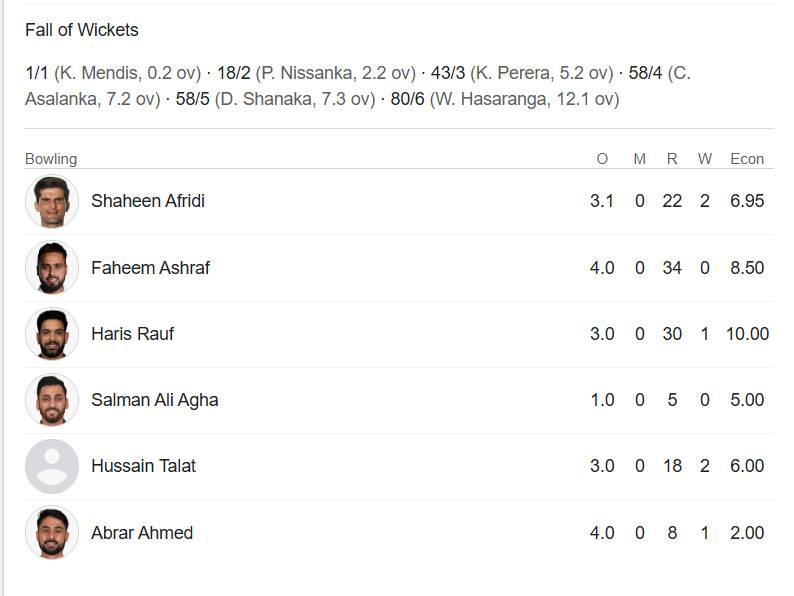Viewport: 794px width, 596px height.
Task: Select the Haris Rauf name link
Action: click(132, 334)
